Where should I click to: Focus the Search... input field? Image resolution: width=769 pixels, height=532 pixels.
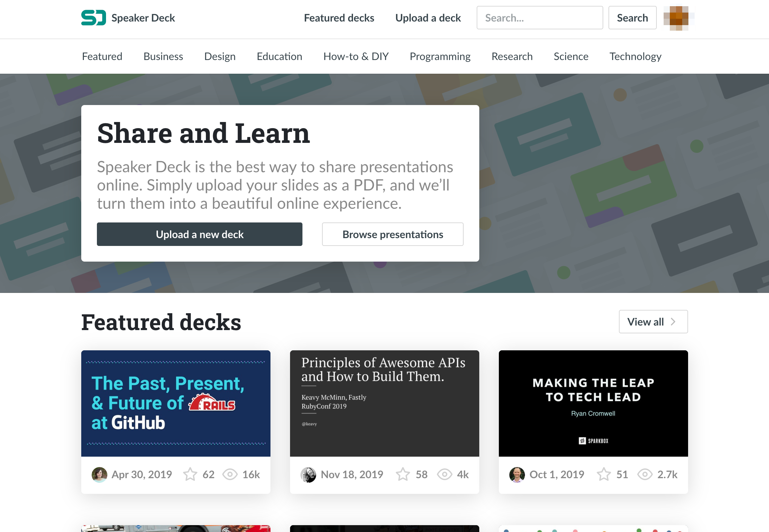click(x=540, y=18)
